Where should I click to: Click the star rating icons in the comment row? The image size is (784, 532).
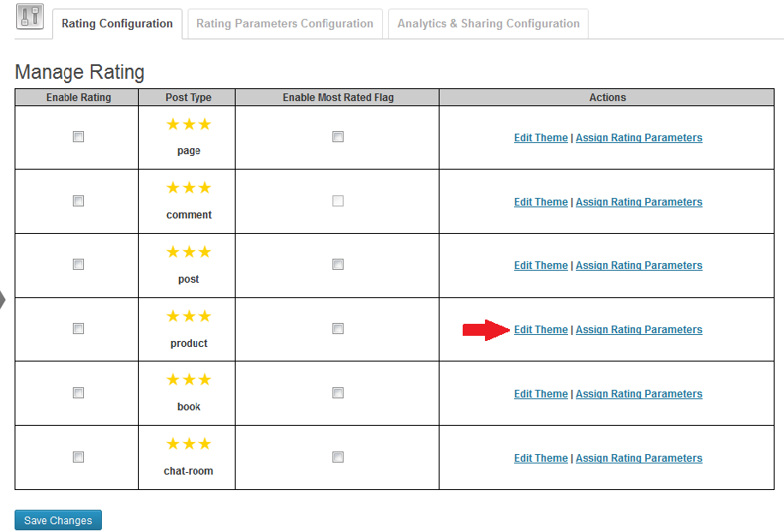[x=189, y=188]
